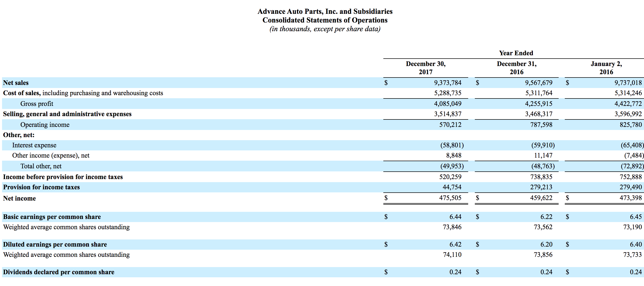The width and height of the screenshot is (644, 286).
Task: Click 'Income before provision for income taxes'
Action: click(63, 177)
